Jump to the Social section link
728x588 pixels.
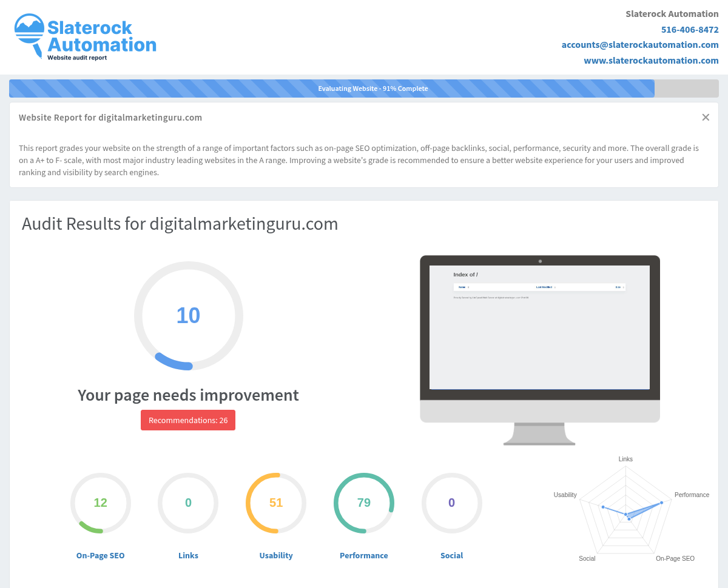point(451,555)
